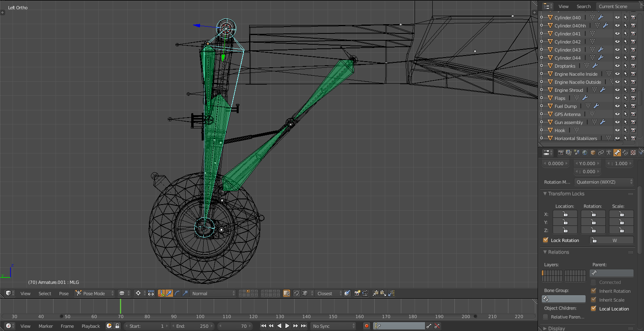644x331 pixels.
Task: Select the scale manipulator icon
Action: click(186, 293)
